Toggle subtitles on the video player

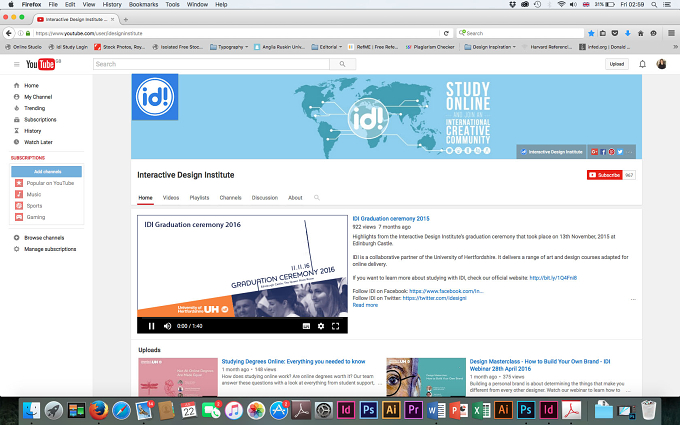coord(306,326)
